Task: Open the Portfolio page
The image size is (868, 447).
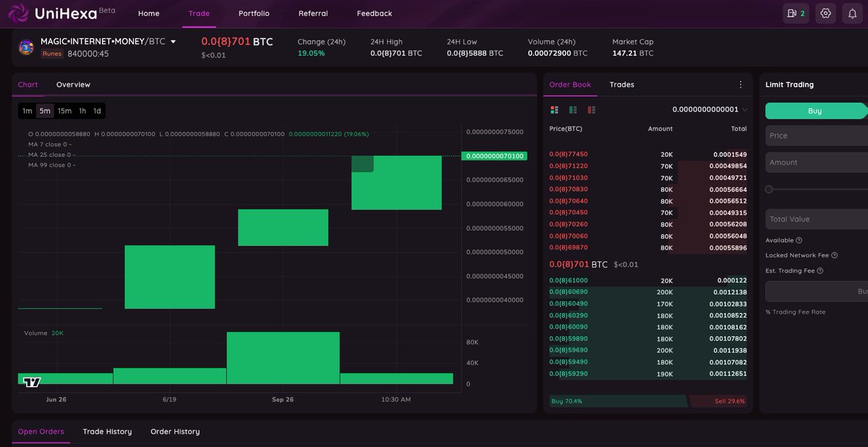Action: (254, 13)
